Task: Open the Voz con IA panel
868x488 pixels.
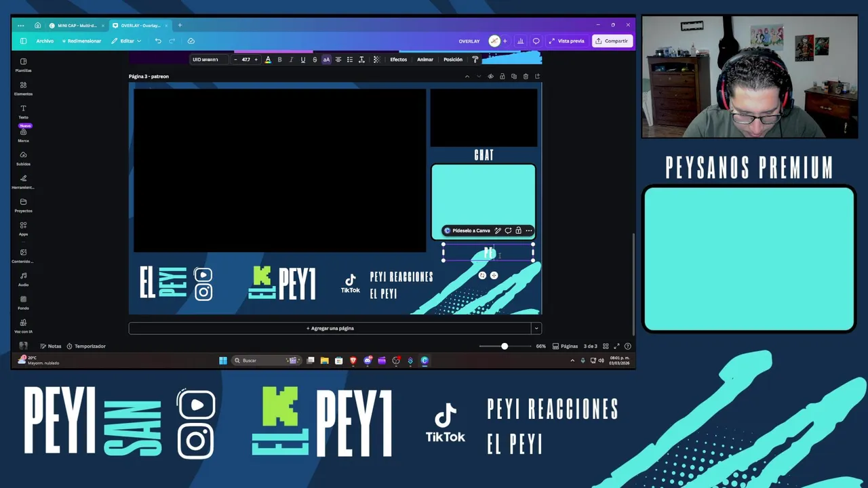Action: tap(23, 326)
